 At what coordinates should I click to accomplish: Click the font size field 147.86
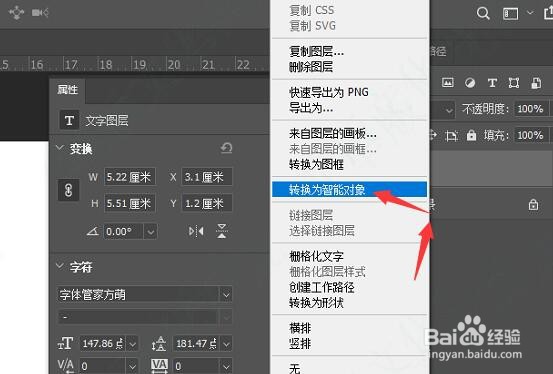[x=103, y=343]
